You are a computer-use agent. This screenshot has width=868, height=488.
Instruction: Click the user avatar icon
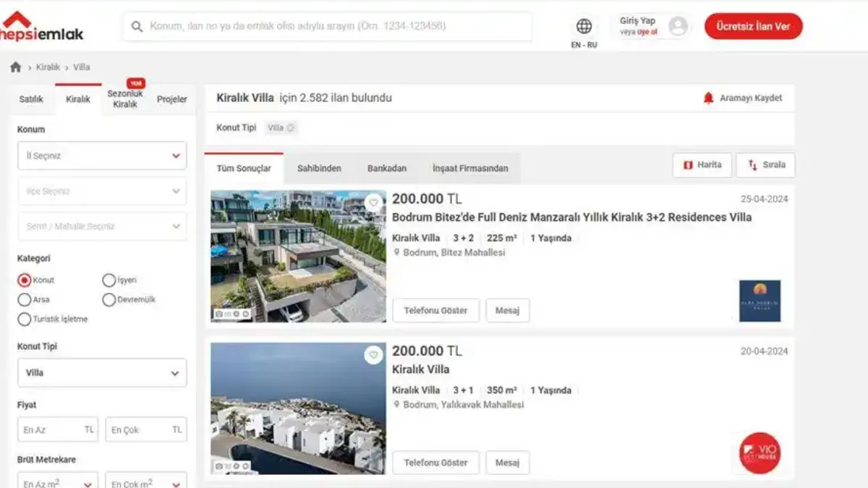[678, 27]
